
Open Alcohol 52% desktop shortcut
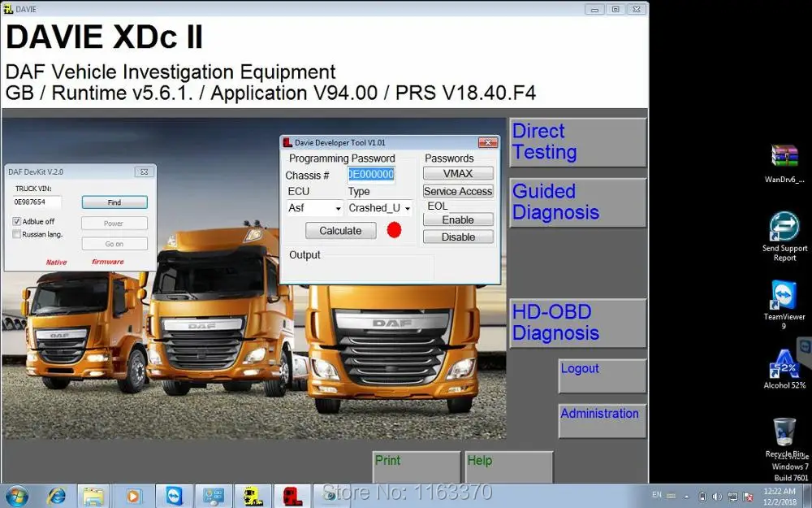784,369
